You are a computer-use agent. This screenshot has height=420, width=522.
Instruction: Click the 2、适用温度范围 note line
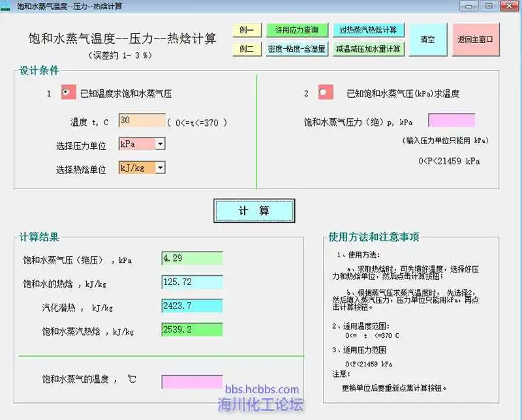point(361,326)
